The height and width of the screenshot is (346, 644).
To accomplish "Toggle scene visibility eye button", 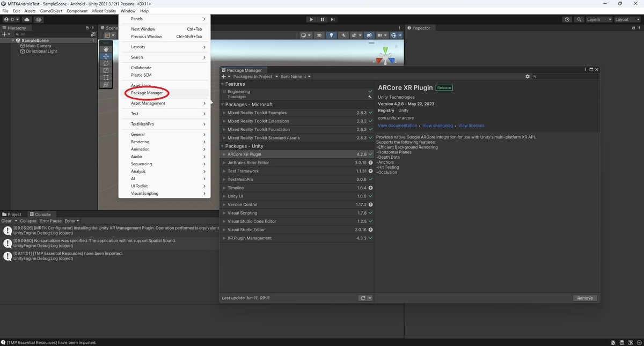I will [x=369, y=35].
